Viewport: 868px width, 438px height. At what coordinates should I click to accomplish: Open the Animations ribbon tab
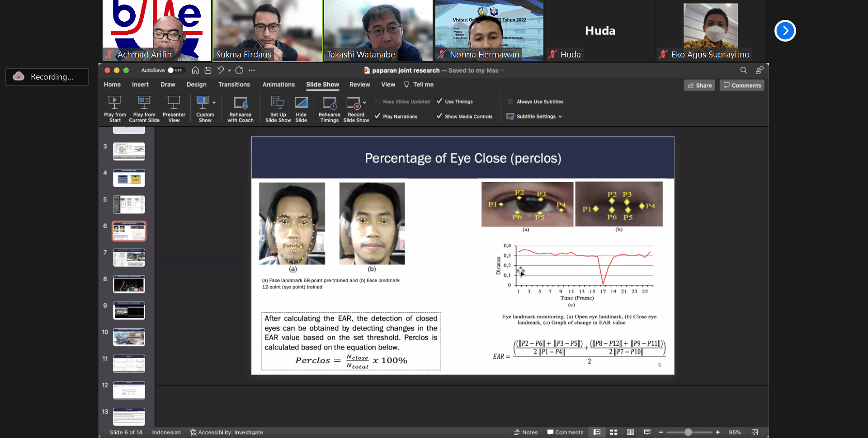278,85
